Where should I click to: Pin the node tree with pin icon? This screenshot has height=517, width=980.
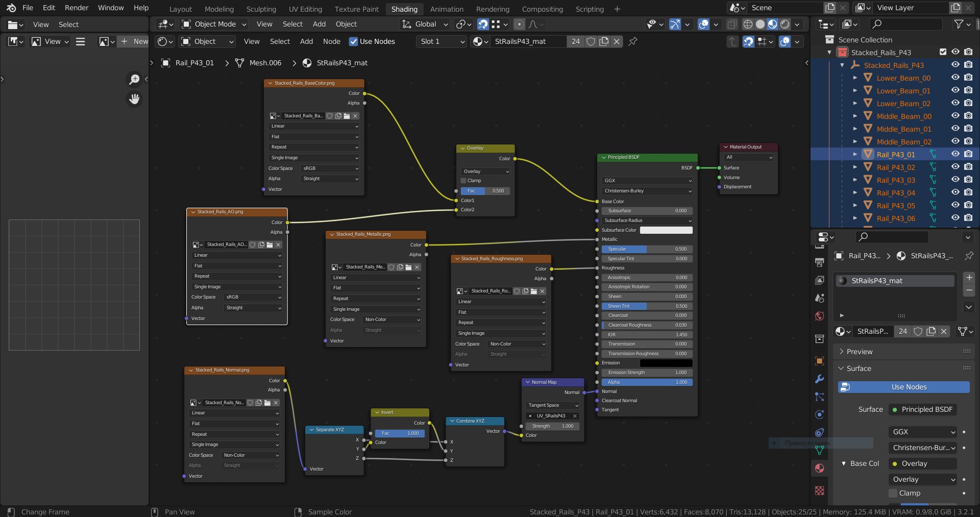coord(633,41)
